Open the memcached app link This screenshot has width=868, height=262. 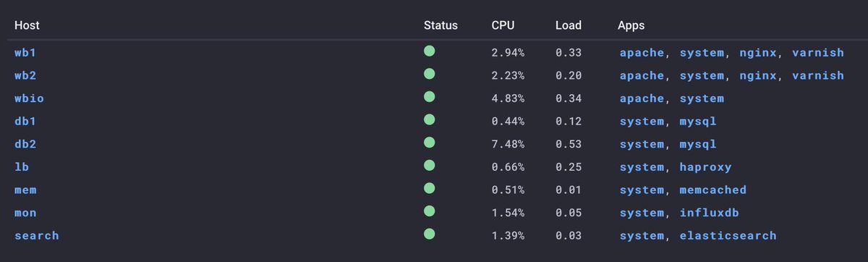pyautogui.click(x=712, y=190)
